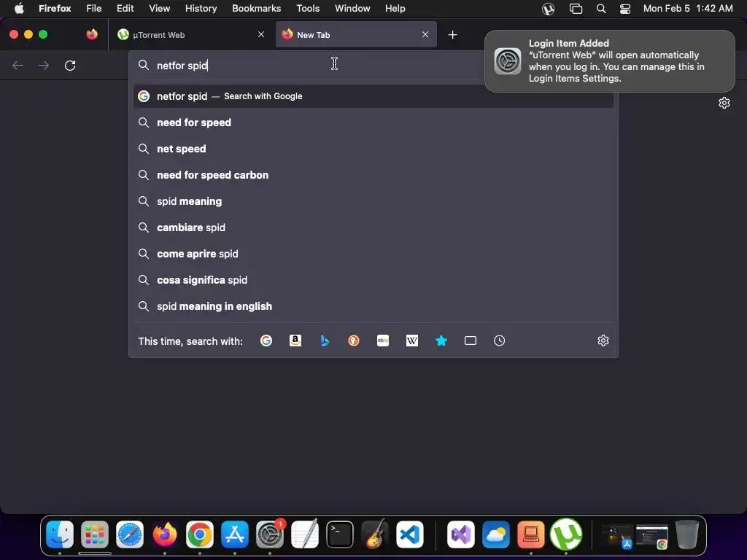Viewport: 747px width, 560px height.
Task: Choose suggestion 'cosa significa spid'
Action: click(373, 279)
